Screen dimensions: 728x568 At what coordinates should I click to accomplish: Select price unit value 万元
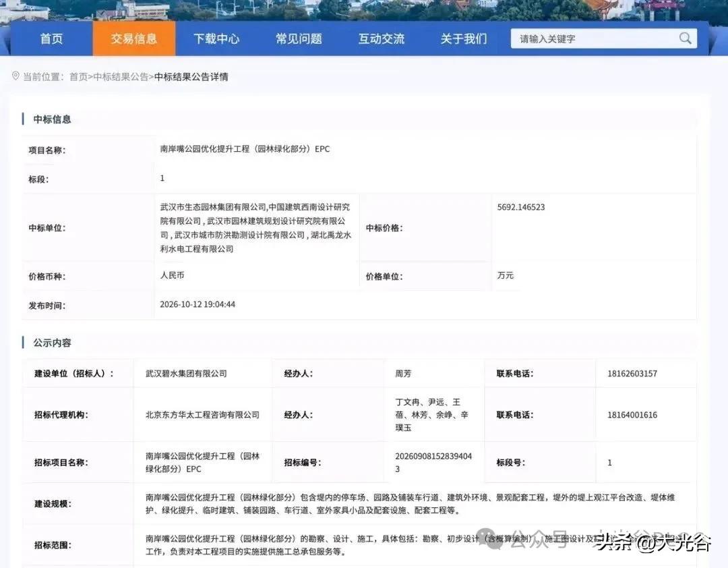[505, 275]
